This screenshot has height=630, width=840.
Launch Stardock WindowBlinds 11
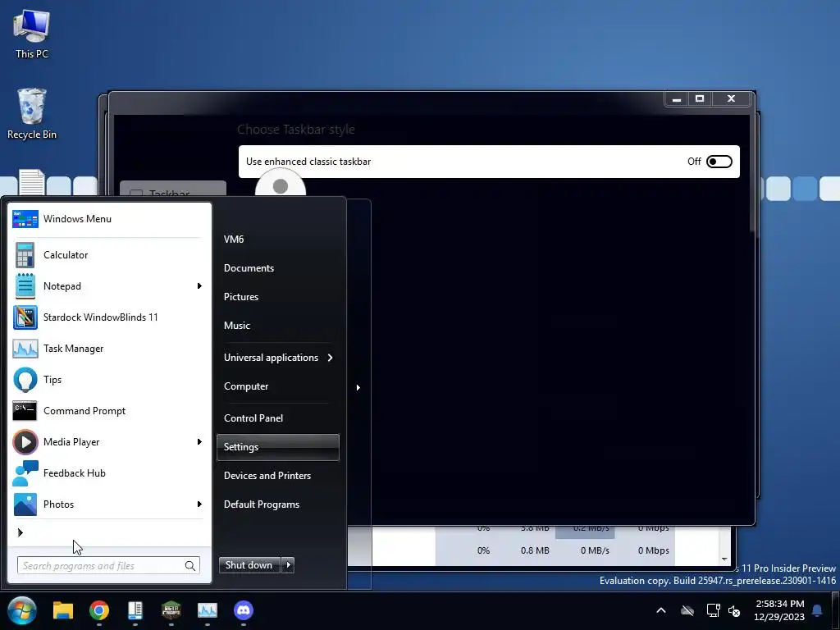[x=107, y=317]
